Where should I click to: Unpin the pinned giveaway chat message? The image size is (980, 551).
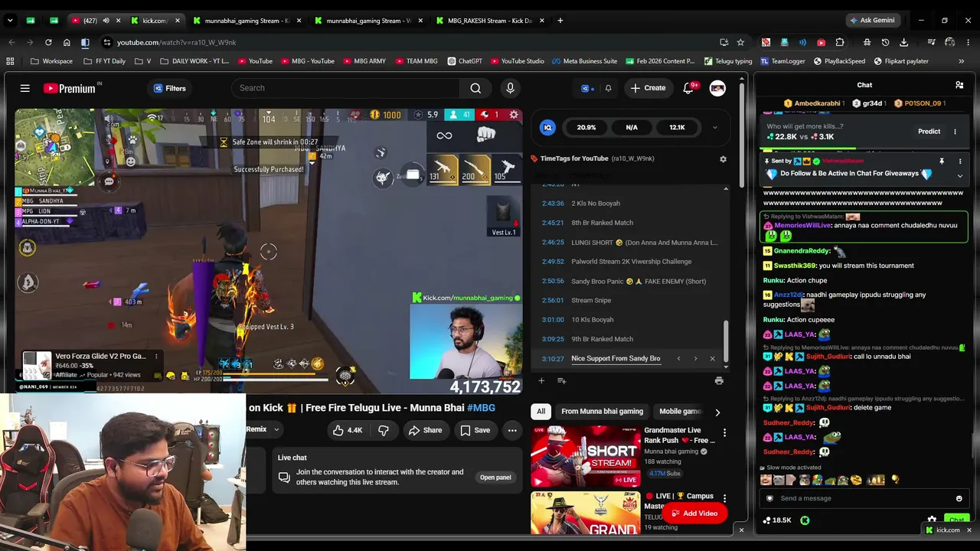click(941, 161)
